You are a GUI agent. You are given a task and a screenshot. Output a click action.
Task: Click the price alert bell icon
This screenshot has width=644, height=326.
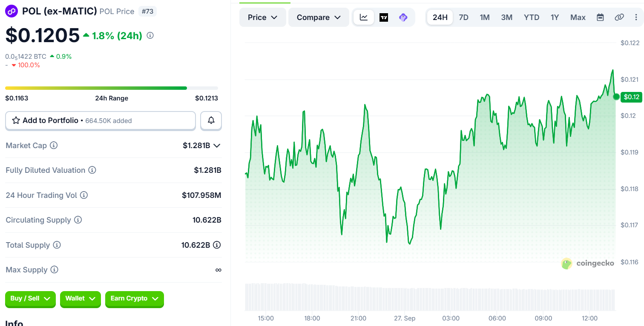pos(211,120)
